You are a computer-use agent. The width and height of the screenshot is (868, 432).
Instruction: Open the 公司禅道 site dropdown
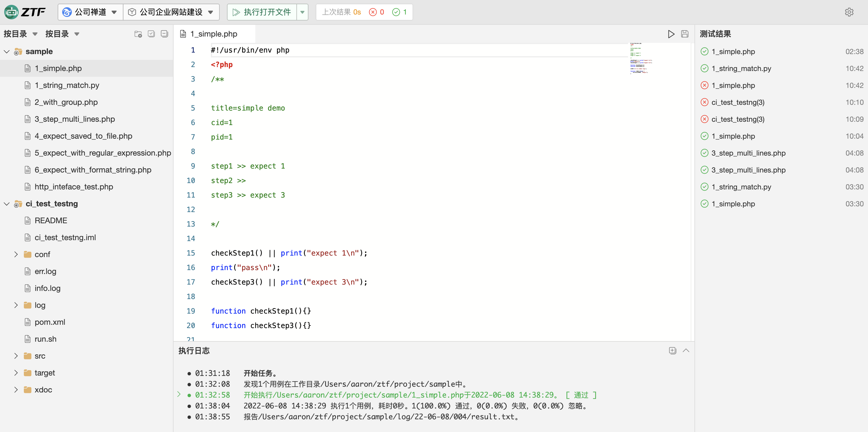click(90, 12)
